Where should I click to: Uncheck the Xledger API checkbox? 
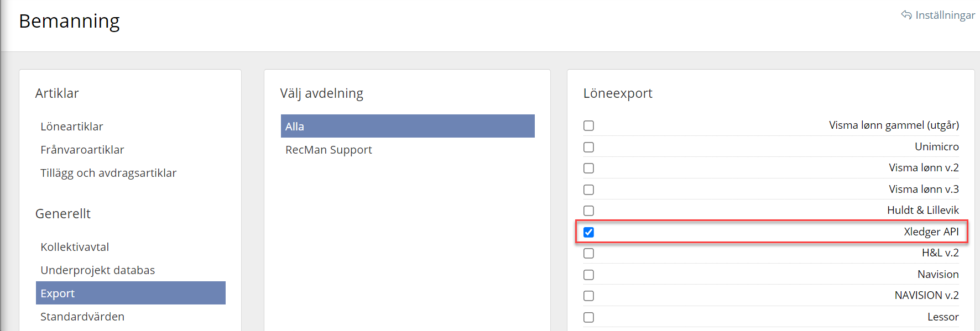point(588,232)
